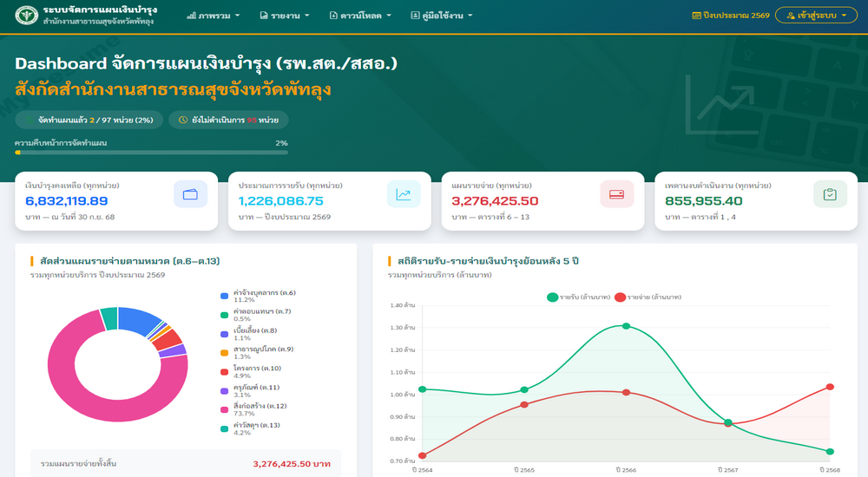Click the health ministry logo icon
The width and height of the screenshot is (868, 477).
point(27,15)
